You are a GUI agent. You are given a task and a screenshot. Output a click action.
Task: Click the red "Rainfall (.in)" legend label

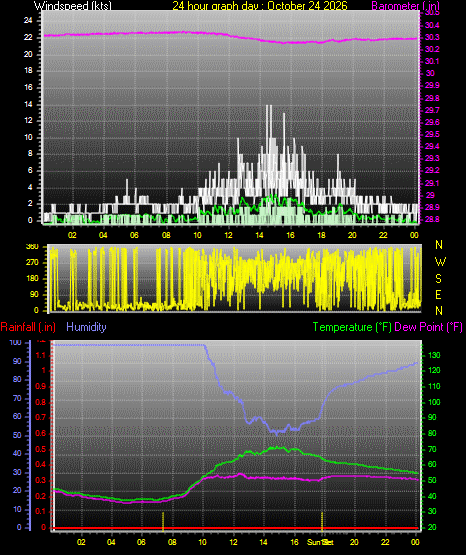coord(28,327)
